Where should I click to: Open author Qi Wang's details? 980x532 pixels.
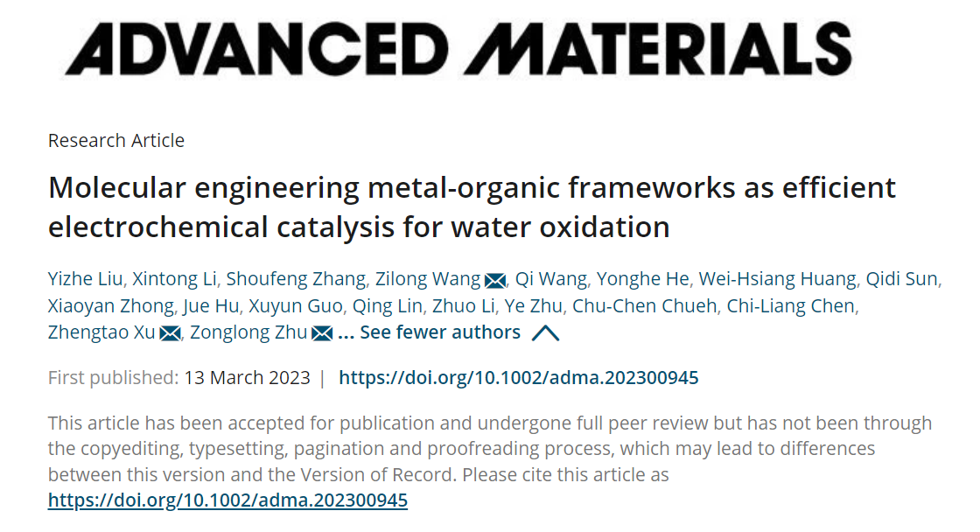tap(550, 279)
